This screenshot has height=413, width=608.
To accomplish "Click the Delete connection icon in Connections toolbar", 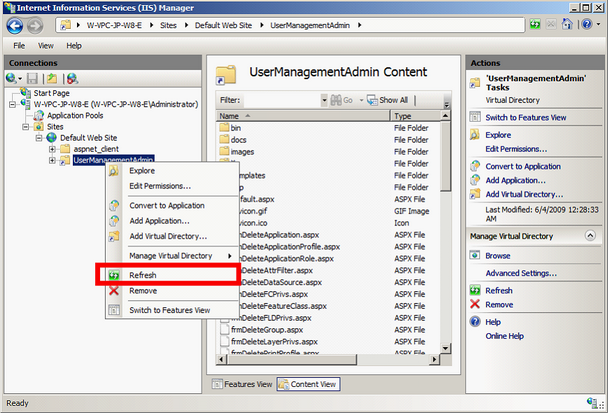I will [73, 78].
